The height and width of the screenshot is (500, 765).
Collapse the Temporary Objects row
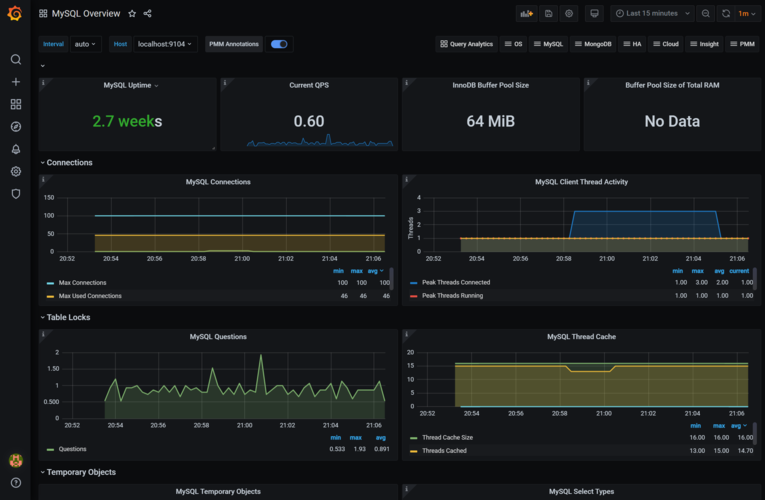coord(78,472)
